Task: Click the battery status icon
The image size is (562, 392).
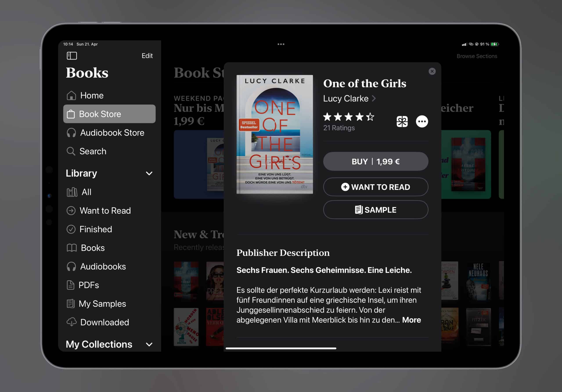Action: [495, 44]
